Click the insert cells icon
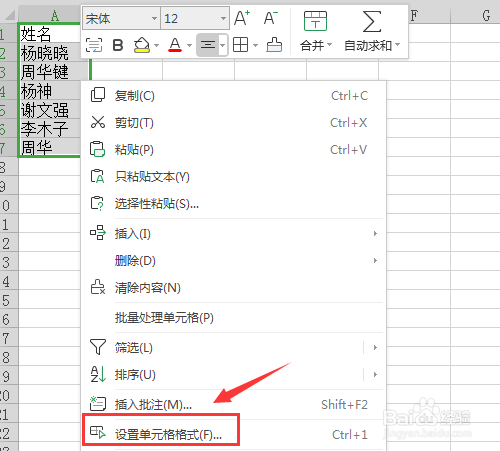Screen dimensions: 500x451 [98, 233]
